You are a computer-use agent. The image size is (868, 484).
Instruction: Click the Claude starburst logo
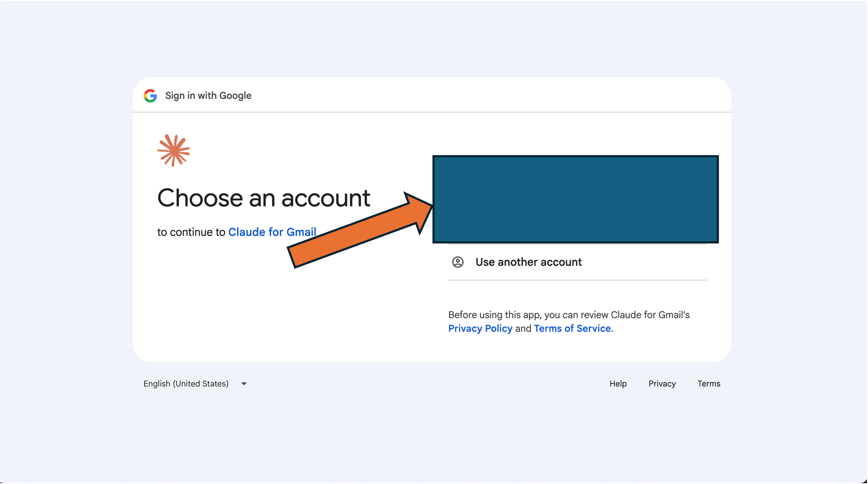tap(174, 150)
